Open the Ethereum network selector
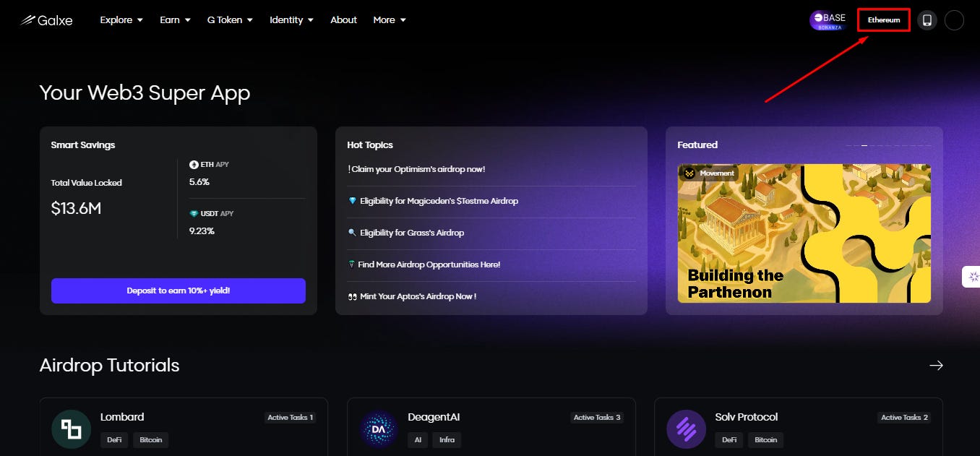The height and width of the screenshot is (456, 980). [x=884, y=20]
